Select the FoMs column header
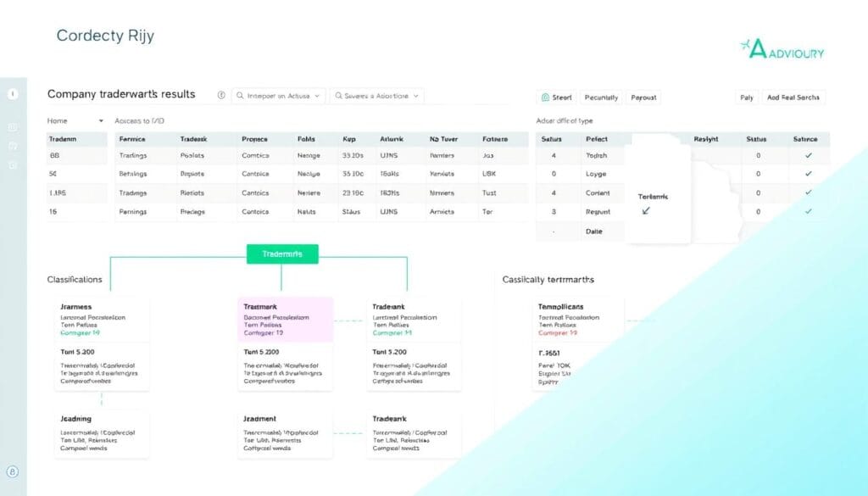Viewport: 868px width, 496px height. pyautogui.click(x=306, y=139)
